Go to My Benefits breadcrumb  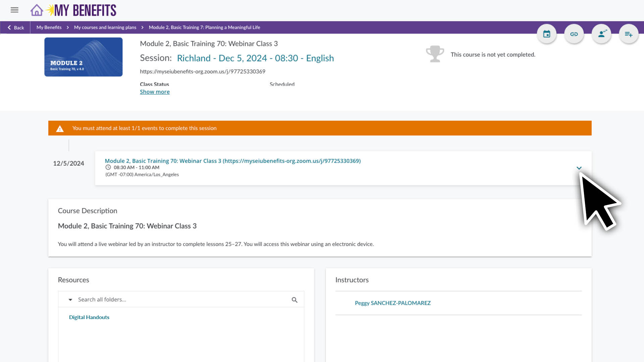[x=49, y=27]
